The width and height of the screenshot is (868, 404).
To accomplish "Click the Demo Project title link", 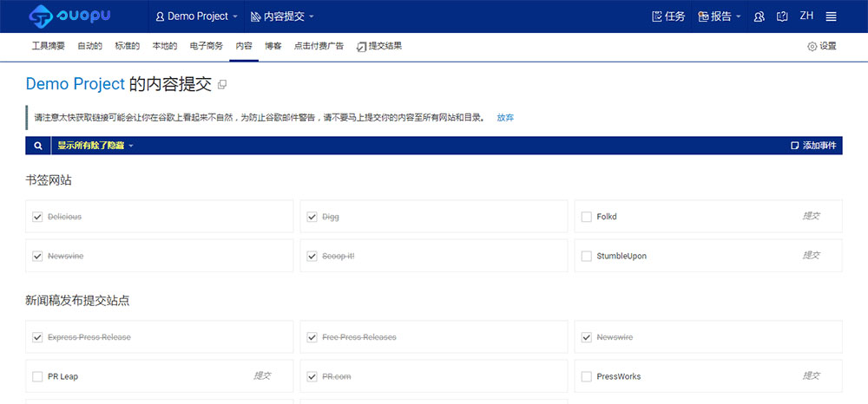I will (x=76, y=84).
